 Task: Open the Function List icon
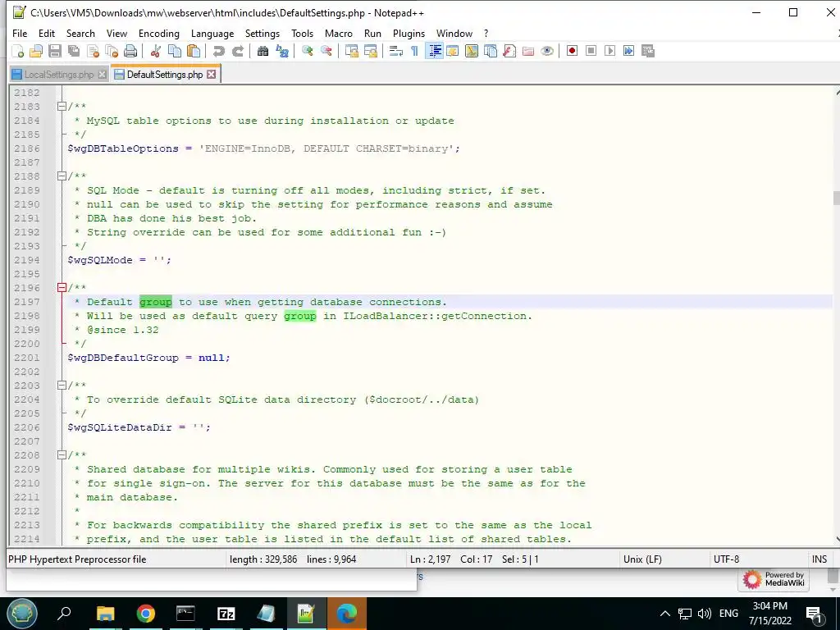pyautogui.click(x=509, y=51)
